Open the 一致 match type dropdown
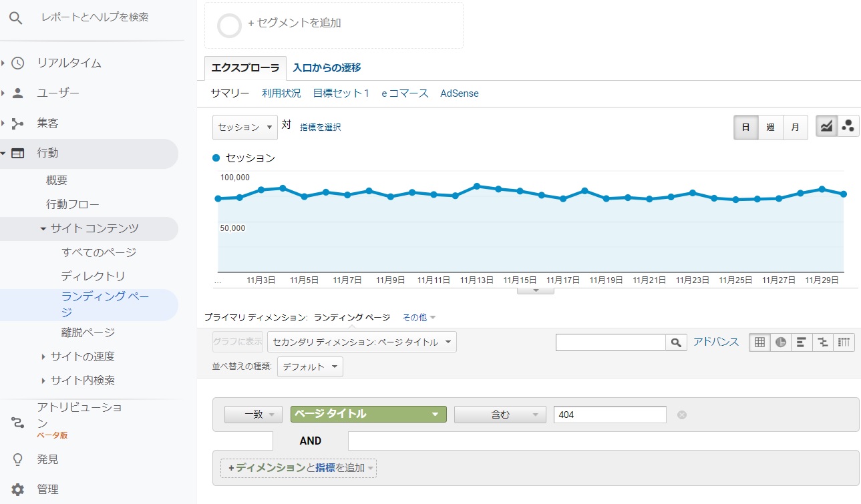861x504 pixels. pos(253,415)
